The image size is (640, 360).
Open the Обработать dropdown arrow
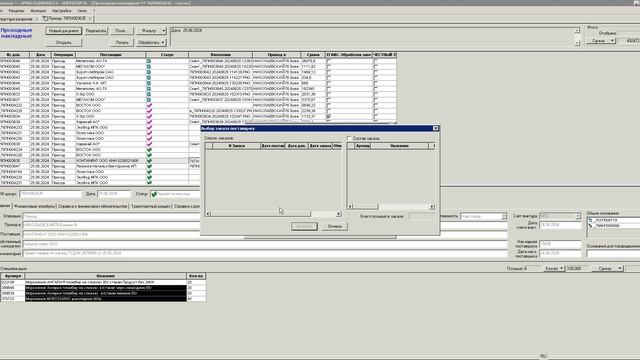(x=163, y=42)
